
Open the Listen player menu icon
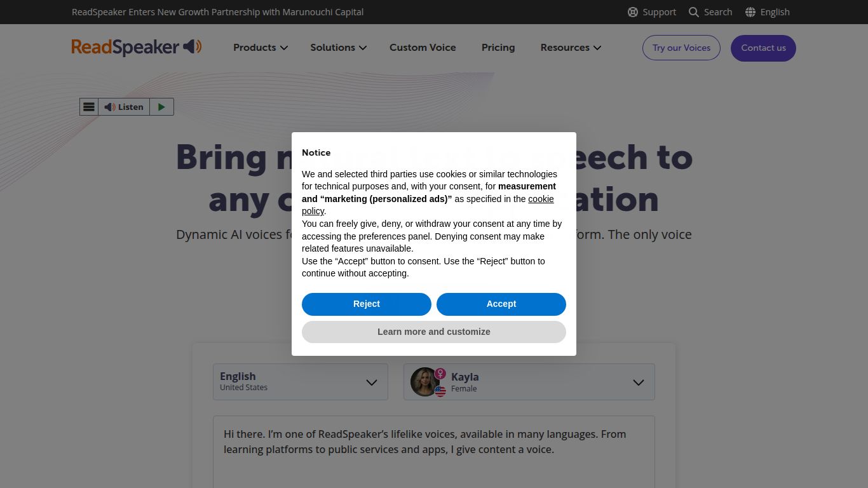click(x=88, y=106)
